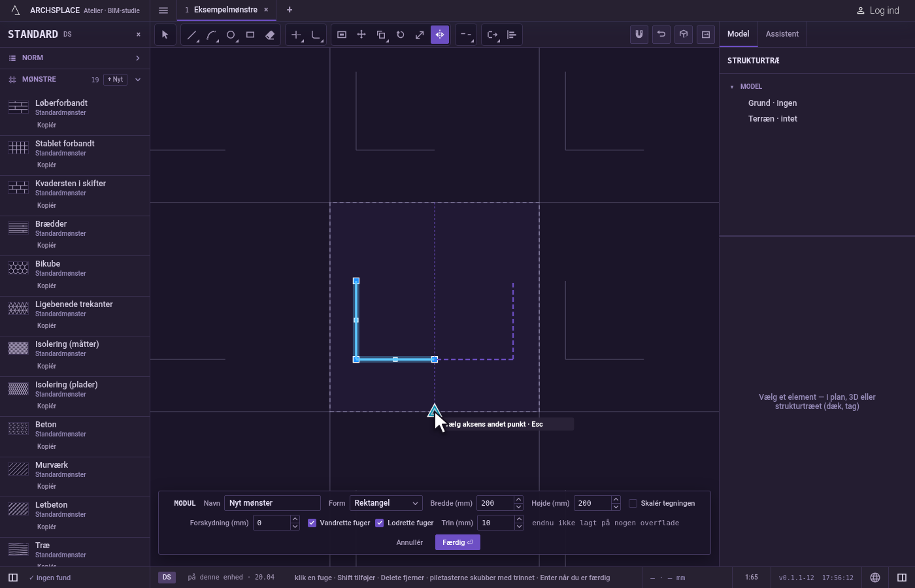Select the eraser tool
Image resolution: width=915 pixels, height=588 pixels.
[270, 35]
